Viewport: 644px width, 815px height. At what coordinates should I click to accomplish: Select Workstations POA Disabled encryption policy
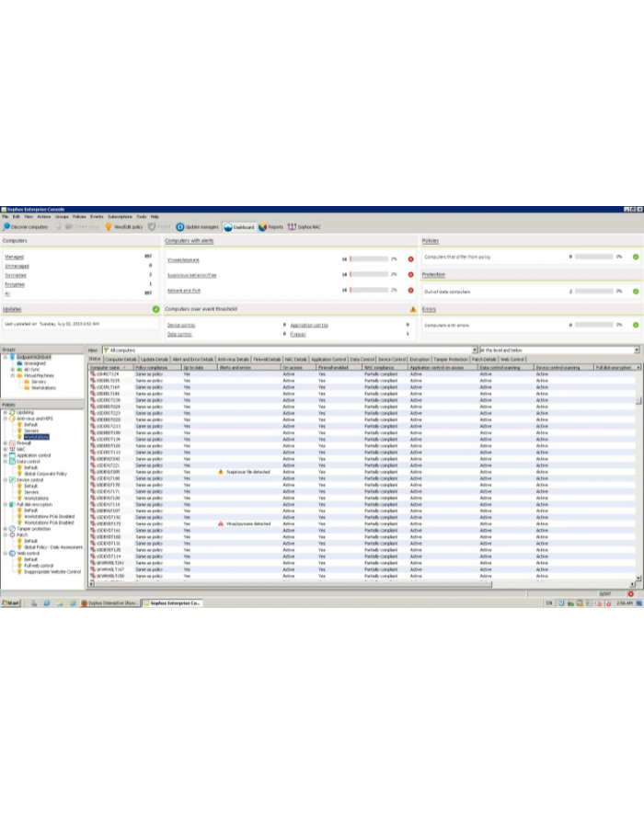(50, 517)
